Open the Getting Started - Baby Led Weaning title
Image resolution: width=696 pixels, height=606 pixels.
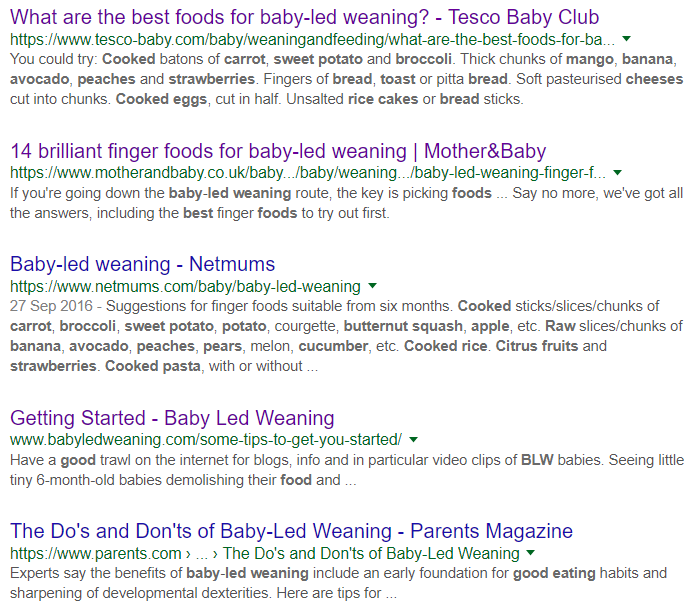pos(172,417)
